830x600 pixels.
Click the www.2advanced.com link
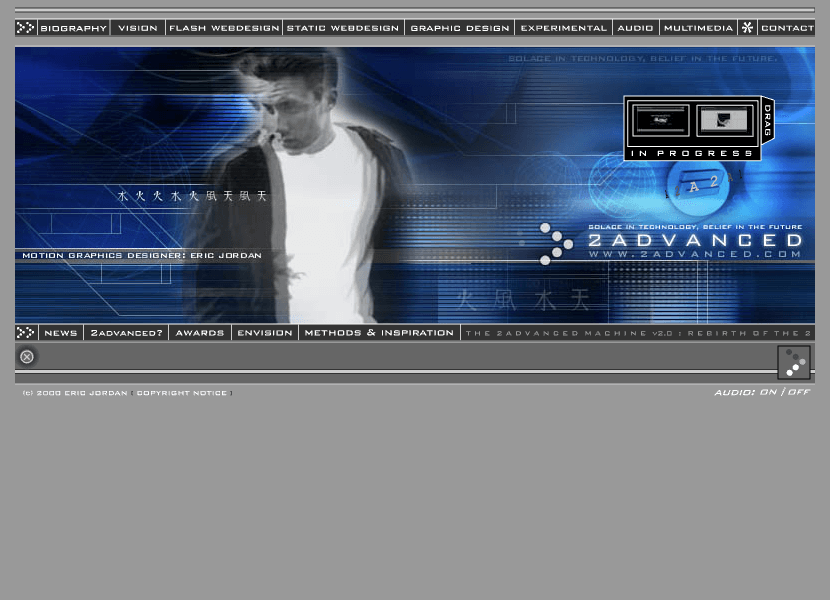pyautogui.click(x=695, y=254)
